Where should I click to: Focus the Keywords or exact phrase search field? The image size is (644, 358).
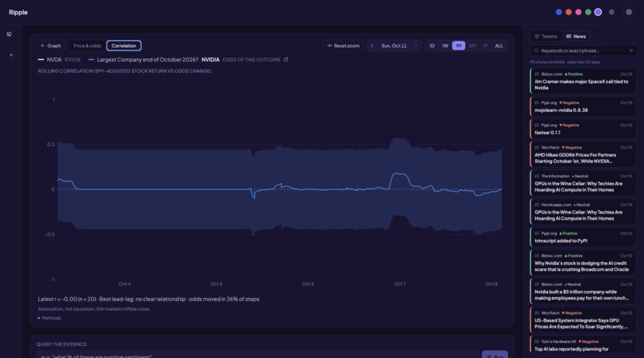click(583, 50)
